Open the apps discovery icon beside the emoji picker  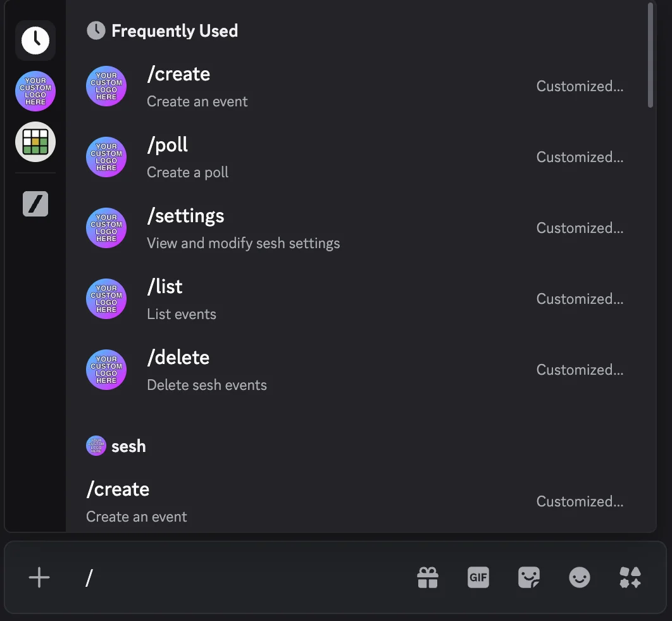(630, 577)
